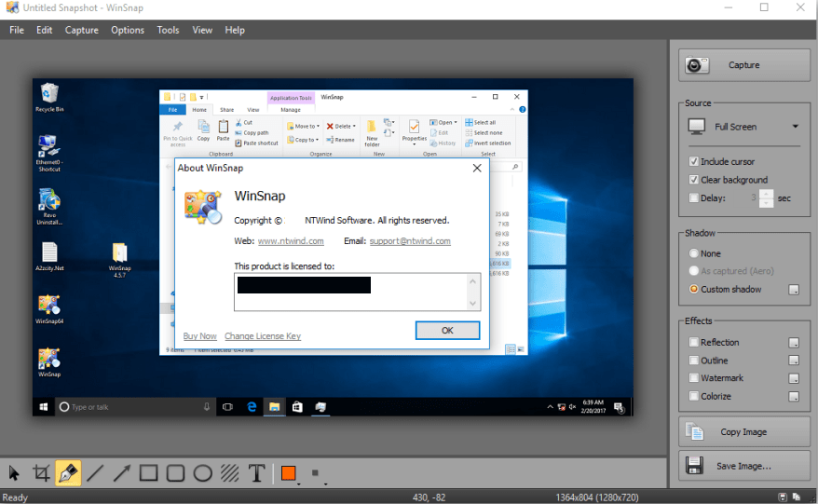This screenshot has width=818, height=504.
Task: Click the copy icon in the status bar
Action: tap(797, 497)
